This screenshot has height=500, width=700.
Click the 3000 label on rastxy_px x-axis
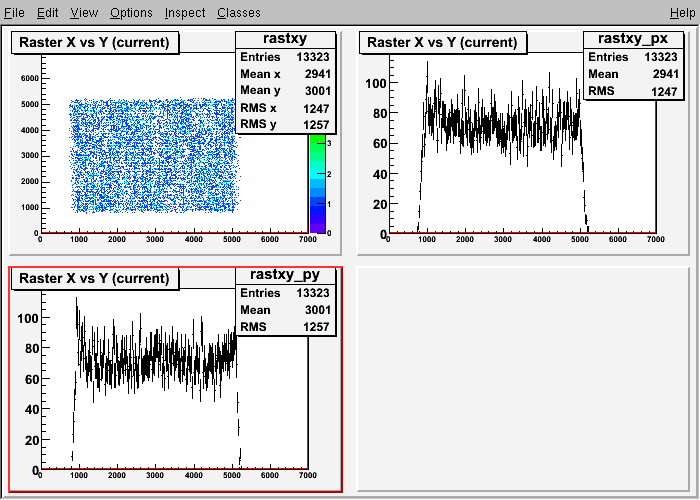coord(503,239)
